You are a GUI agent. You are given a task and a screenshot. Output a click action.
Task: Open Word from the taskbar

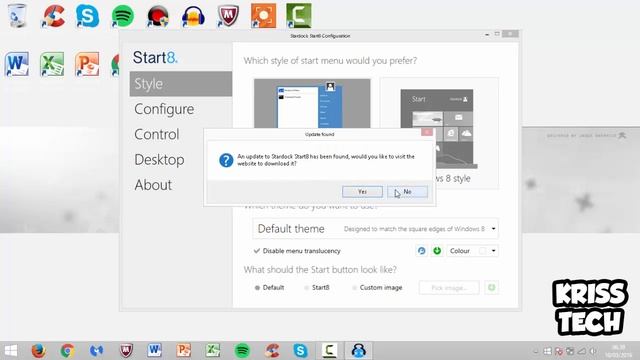tap(154, 350)
